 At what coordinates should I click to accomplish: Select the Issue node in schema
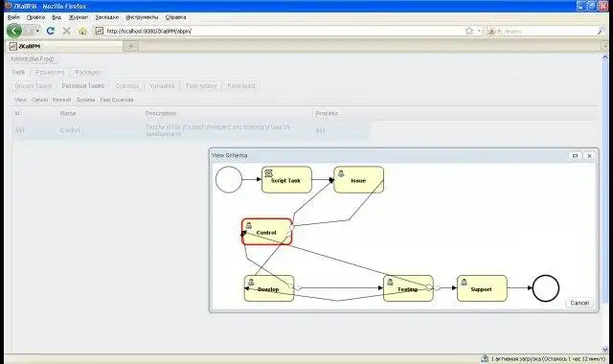pos(358,179)
